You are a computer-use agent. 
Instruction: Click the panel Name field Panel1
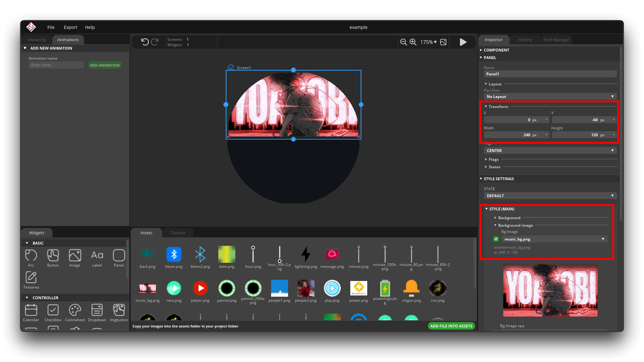(x=550, y=74)
